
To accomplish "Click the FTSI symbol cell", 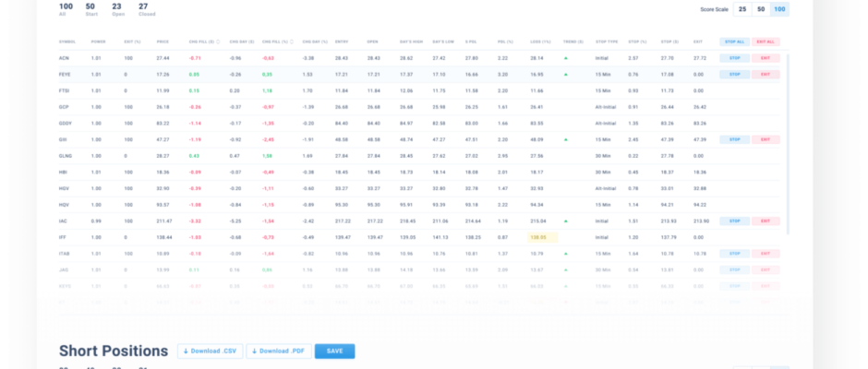I will [64, 90].
